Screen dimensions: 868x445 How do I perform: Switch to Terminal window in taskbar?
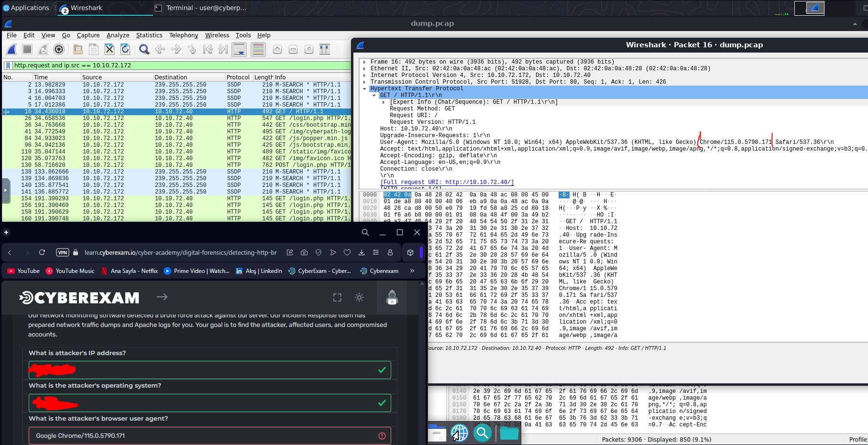click(x=201, y=8)
